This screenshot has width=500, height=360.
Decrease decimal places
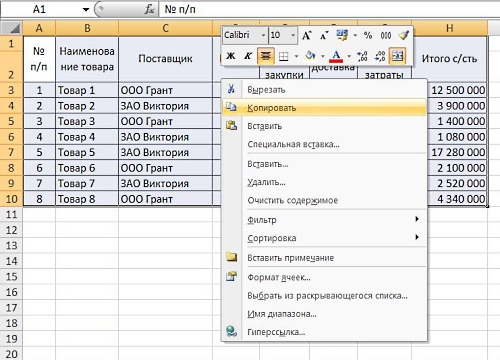click(380, 56)
